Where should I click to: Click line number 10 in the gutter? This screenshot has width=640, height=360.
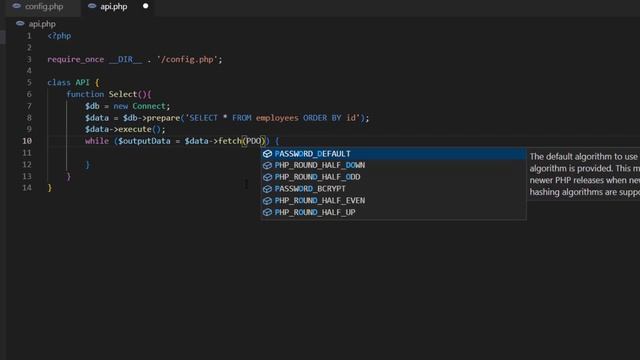(x=27, y=141)
